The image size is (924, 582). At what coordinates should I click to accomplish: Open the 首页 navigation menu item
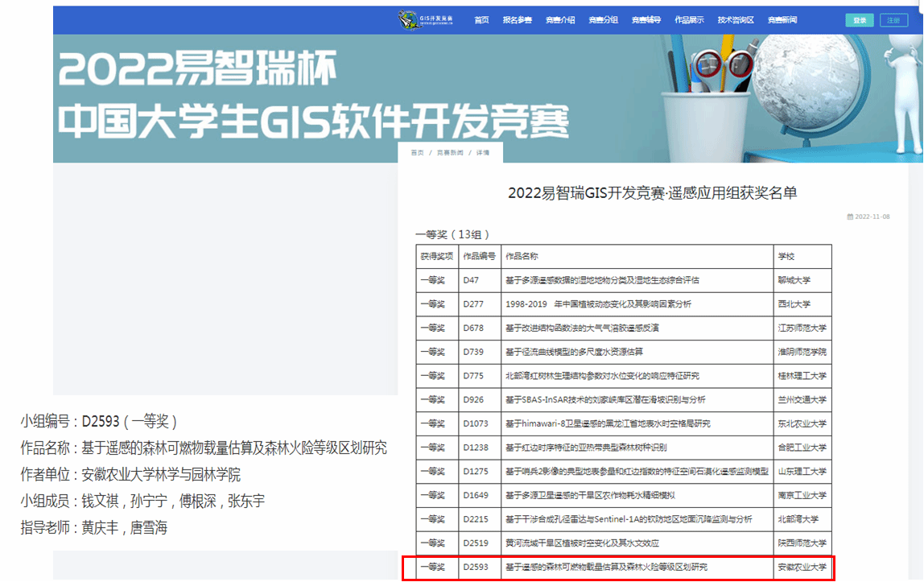[x=481, y=20]
